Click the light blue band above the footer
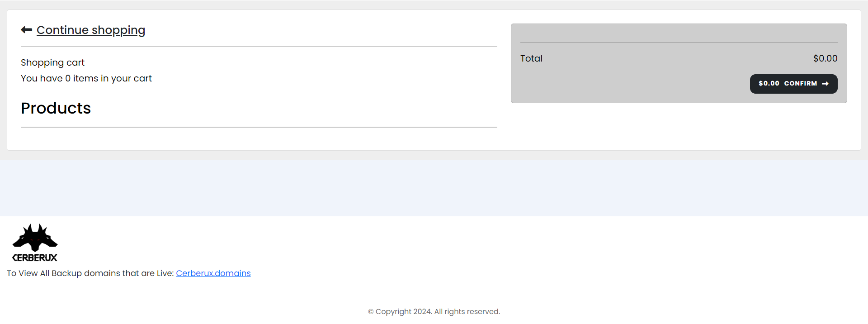 coord(434,188)
